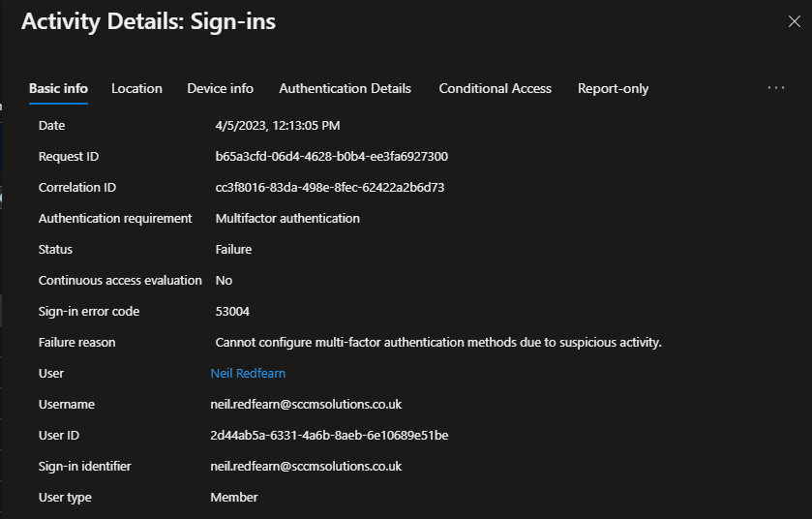Open the Authentication Details tab
This screenshot has width=812, height=519.
tap(346, 88)
